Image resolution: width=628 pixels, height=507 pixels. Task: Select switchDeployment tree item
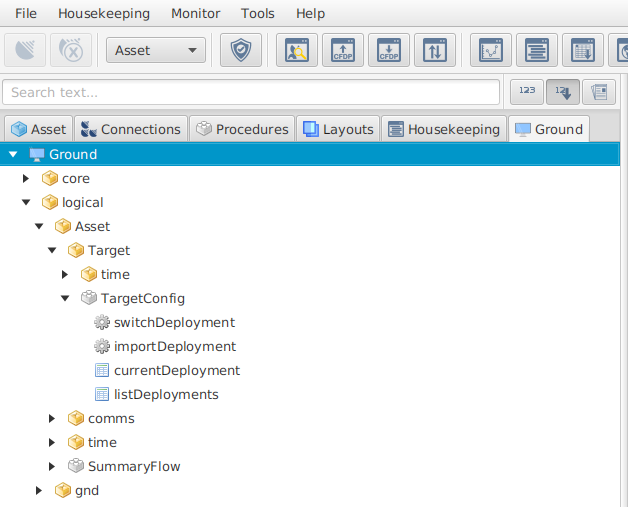pos(174,322)
